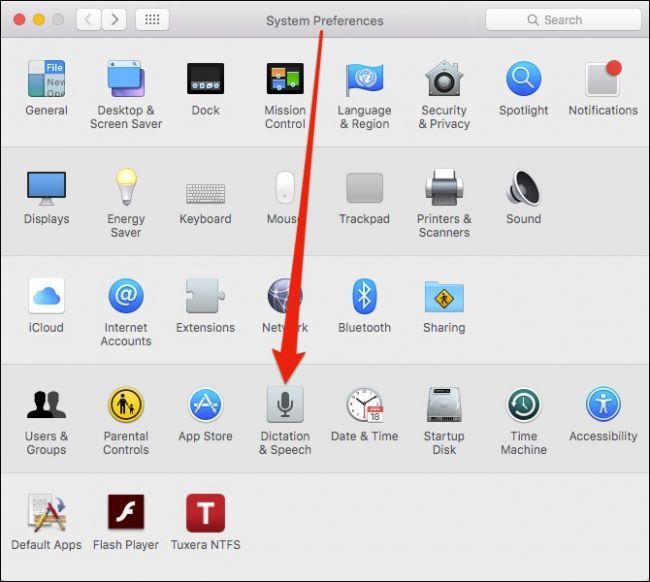Screen dimensions: 650x582
Task: Open the Notifications preferences icon
Action: click(x=603, y=78)
